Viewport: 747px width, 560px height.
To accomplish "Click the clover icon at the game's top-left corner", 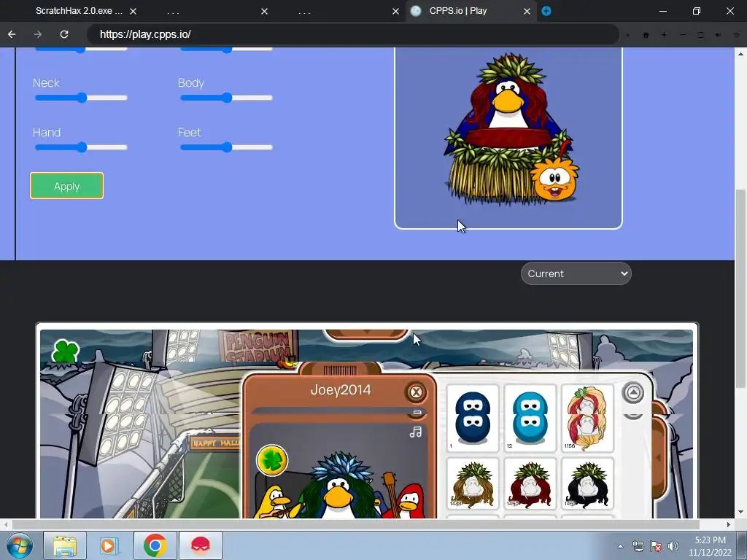I will (x=65, y=351).
